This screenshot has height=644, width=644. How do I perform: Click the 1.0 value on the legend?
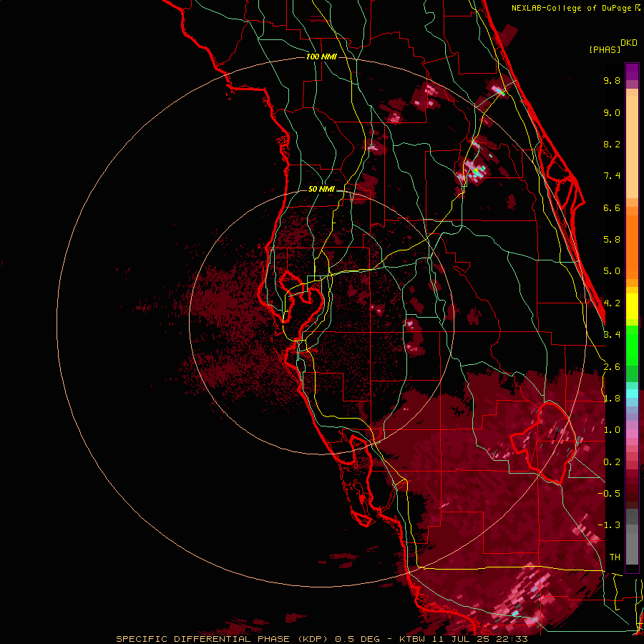(612, 430)
